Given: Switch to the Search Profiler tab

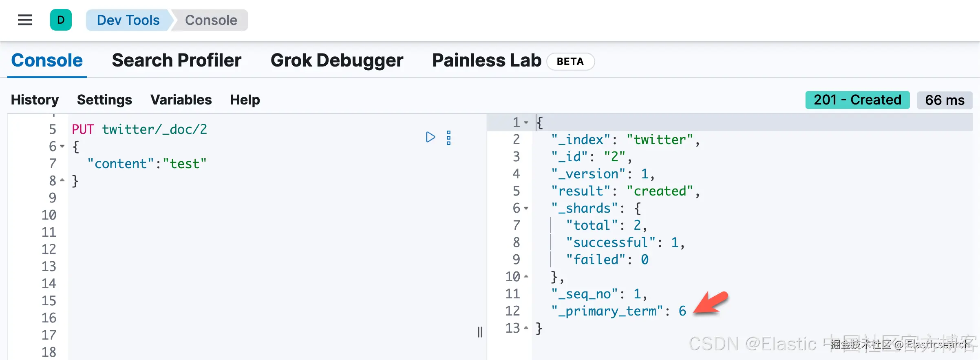Looking at the screenshot, I should 177,60.
